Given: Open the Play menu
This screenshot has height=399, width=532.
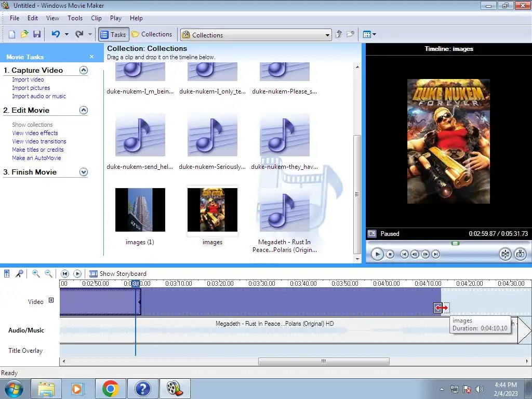Looking at the screenshot, I should pos(116,18).
